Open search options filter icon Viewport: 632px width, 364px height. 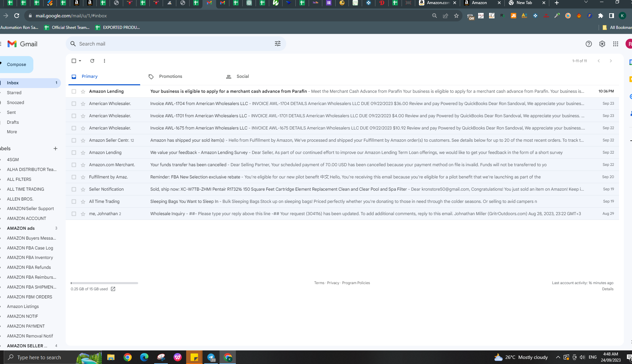coord(278,44)
